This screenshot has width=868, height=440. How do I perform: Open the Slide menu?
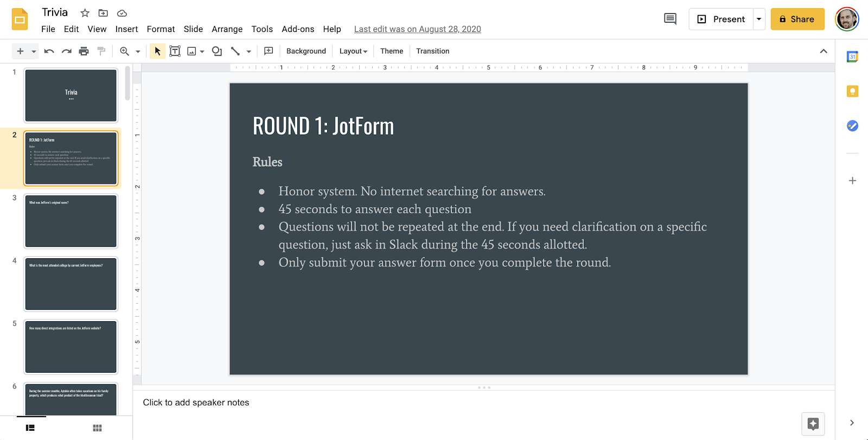[193, 29]
